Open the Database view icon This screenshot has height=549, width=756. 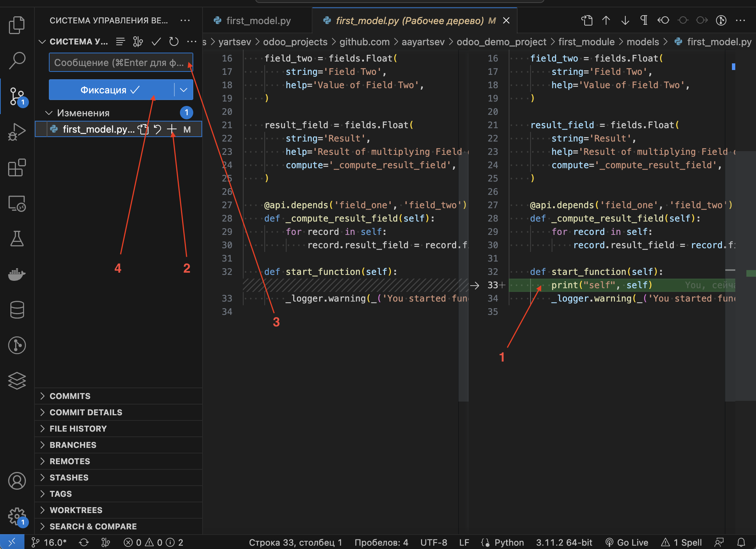(x=17, y=310)
